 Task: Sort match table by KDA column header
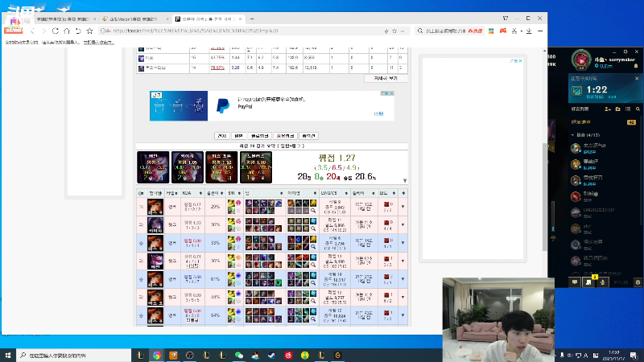click(x=192, y=193)
